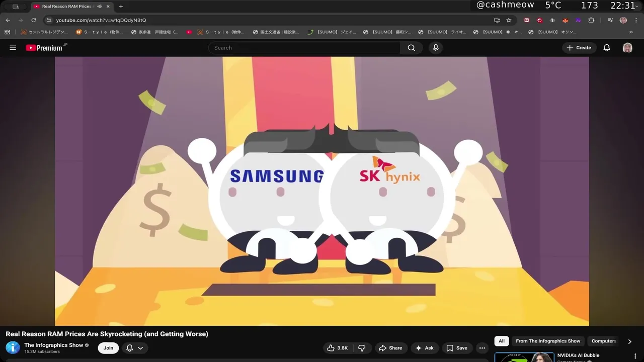Click the browser forward arrow
The width and height of the screenshot is (644, 362).
tap(21, 20)
